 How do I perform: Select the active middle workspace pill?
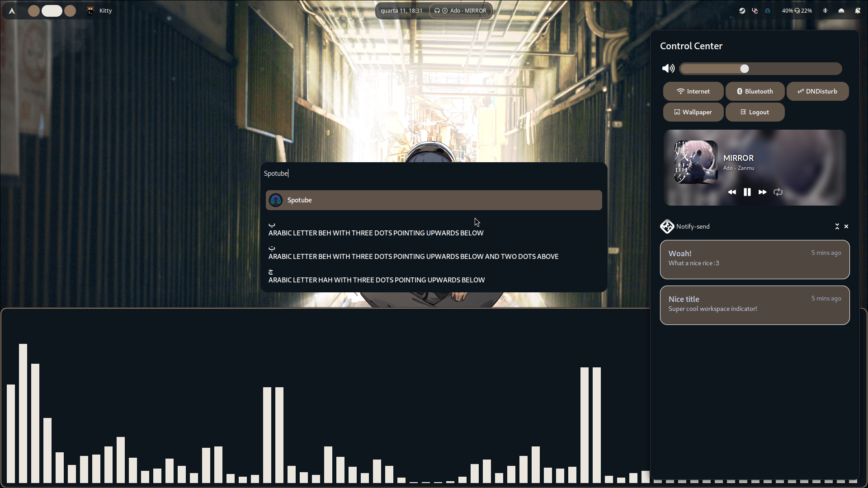52,11
